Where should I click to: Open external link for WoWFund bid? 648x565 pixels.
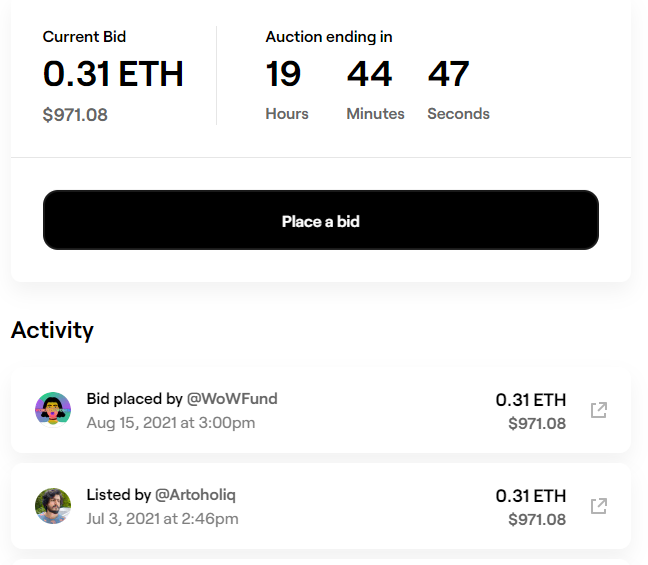click(x=599, y=410)
